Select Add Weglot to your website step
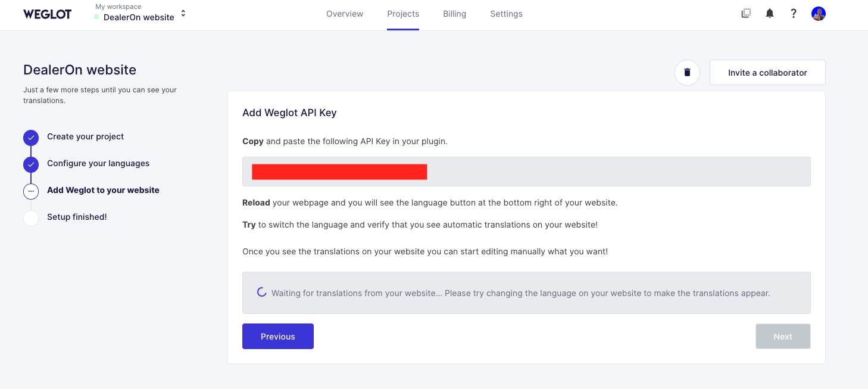868x389 pixels. [x=103, y=190]
